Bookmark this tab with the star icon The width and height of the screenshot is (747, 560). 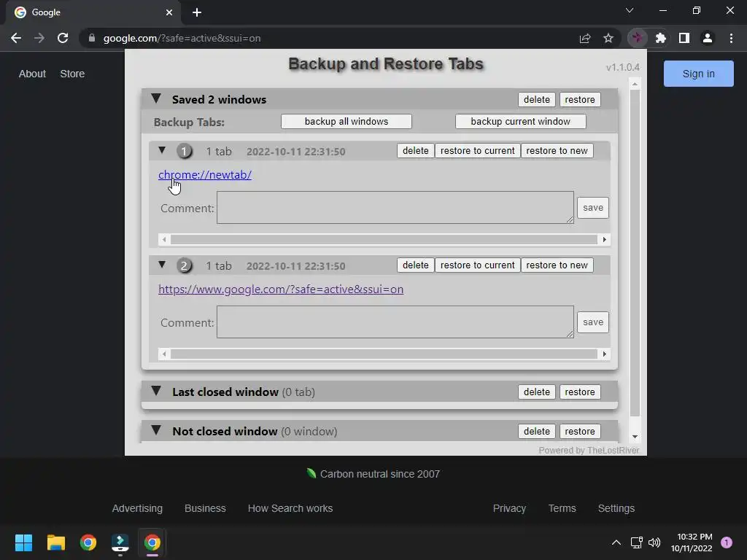click(x=608, y=38)
